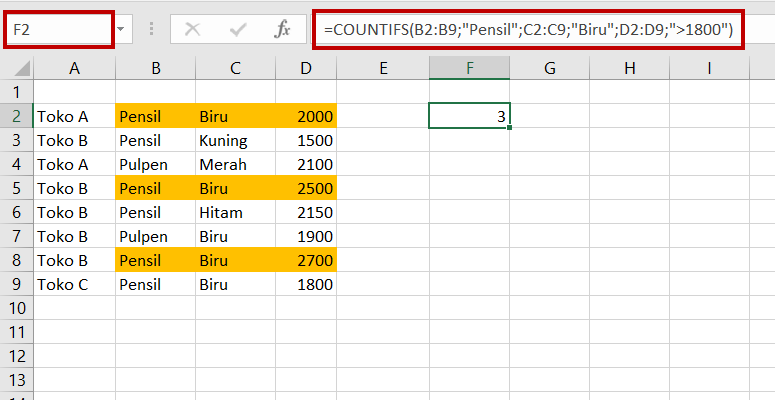Select column A header
The image size is (775, 400).
click(74, 68)
